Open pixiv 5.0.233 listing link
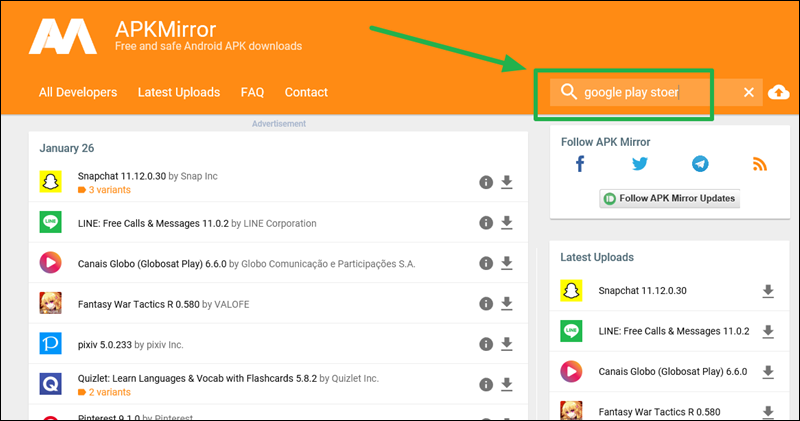800x421 pixels. pyautogui.click(x=105, y=345)
